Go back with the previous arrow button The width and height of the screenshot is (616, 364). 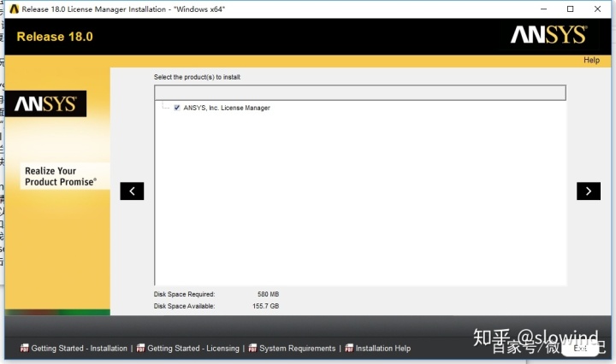coord(132,191)
